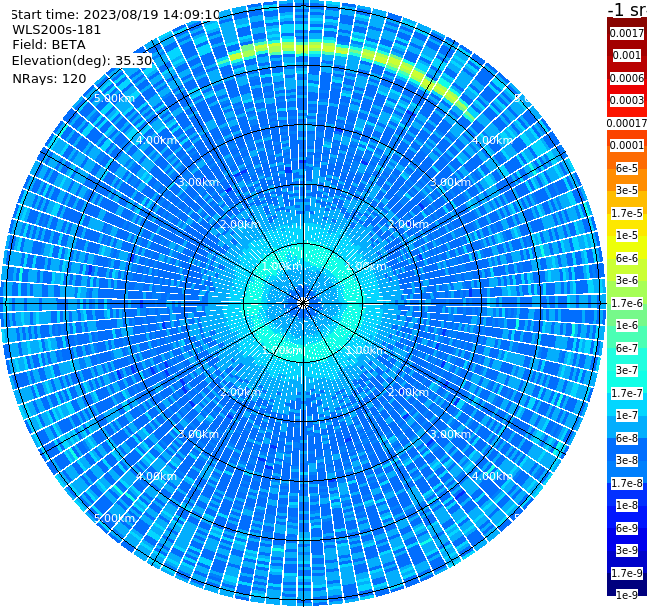Select the northwest 3.00km range label
Viewport: 647px width, 607px height.
(x=198, y=182)
